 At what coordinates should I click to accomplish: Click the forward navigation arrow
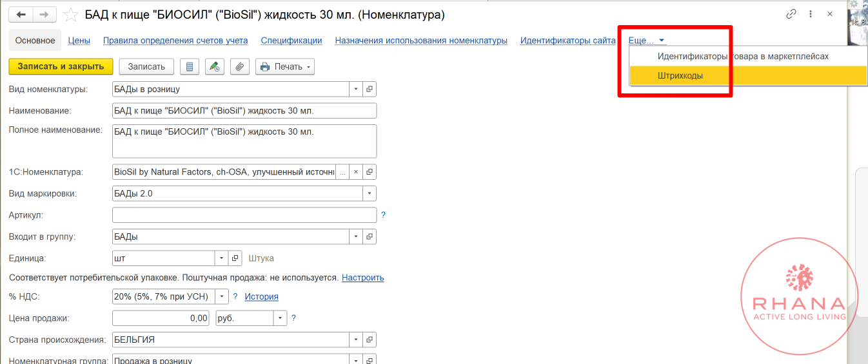click(x=44, y=14)
